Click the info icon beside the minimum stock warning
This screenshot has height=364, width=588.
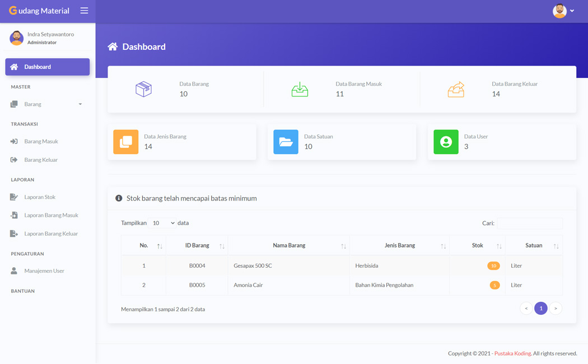click(x=118, y=198)
